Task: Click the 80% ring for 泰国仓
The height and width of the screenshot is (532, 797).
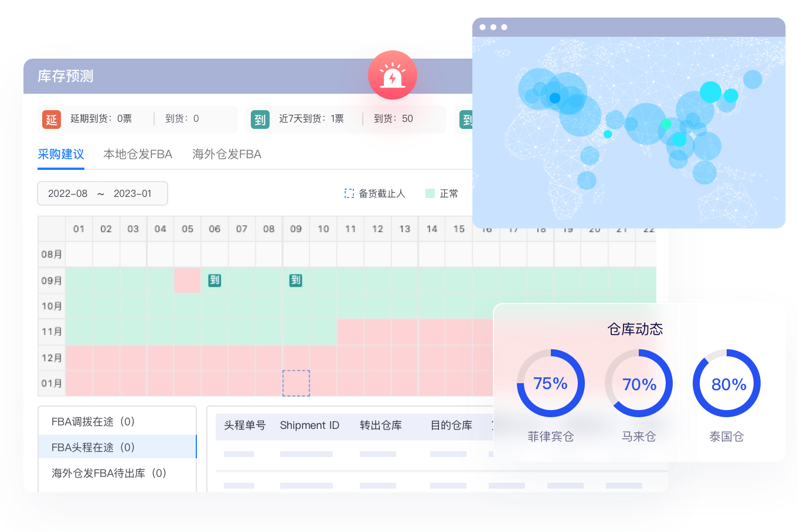Action: [x=727, y=384]
